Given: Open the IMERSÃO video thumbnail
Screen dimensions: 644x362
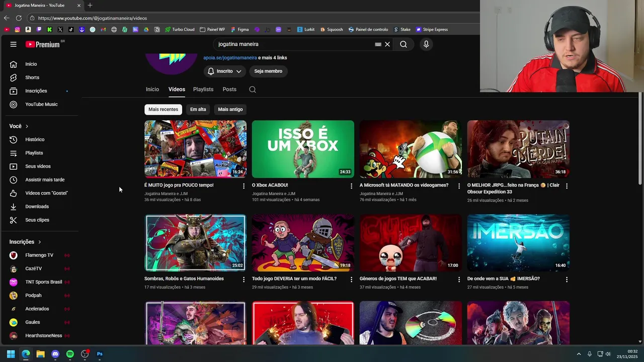Looking at the screenshot, I should point(518,243).
